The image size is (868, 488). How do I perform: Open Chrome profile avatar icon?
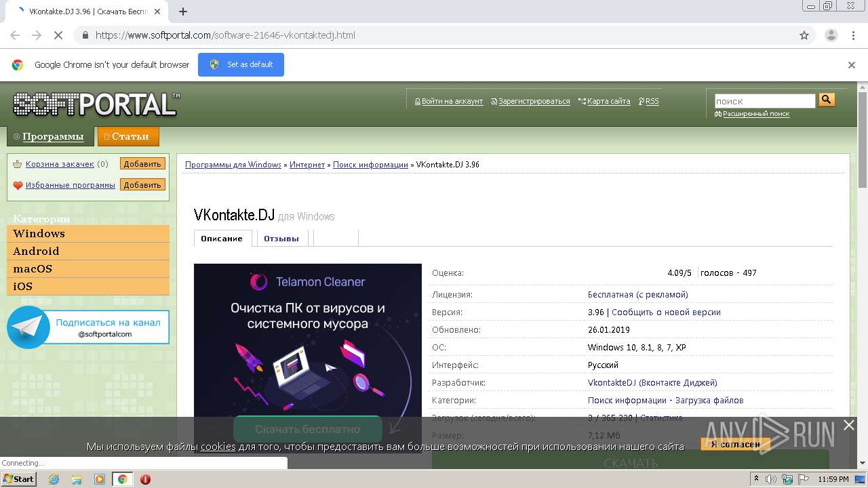coord(831,35)
